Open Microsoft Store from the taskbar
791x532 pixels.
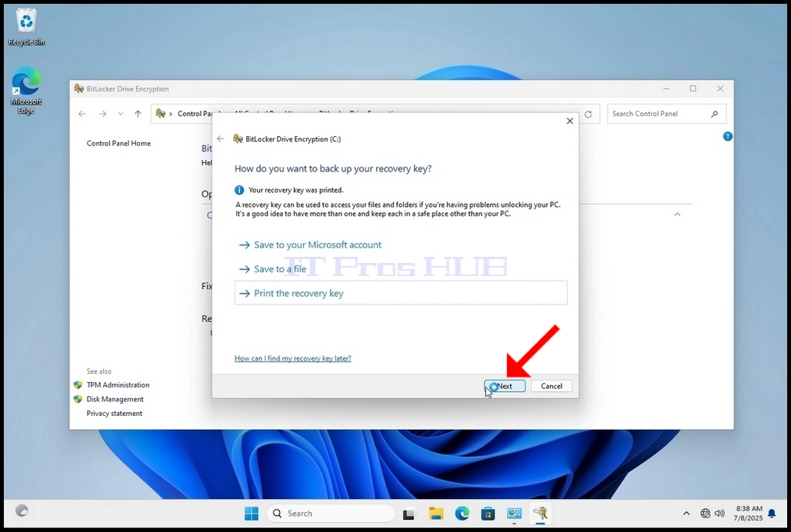pyautogui.click(x=488, y=514)
